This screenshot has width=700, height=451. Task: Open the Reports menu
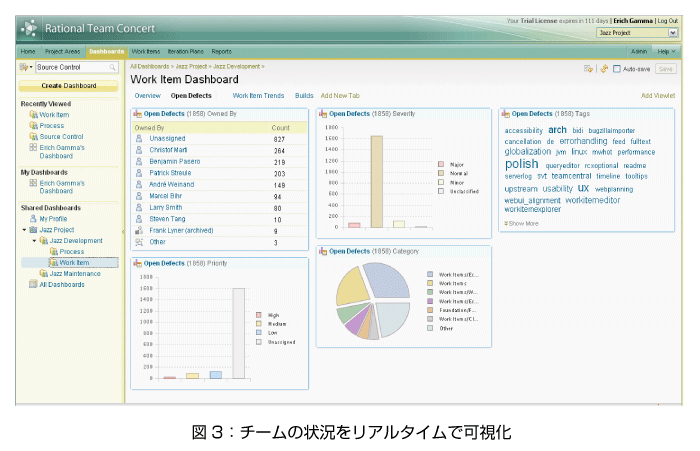click(221, 51)
